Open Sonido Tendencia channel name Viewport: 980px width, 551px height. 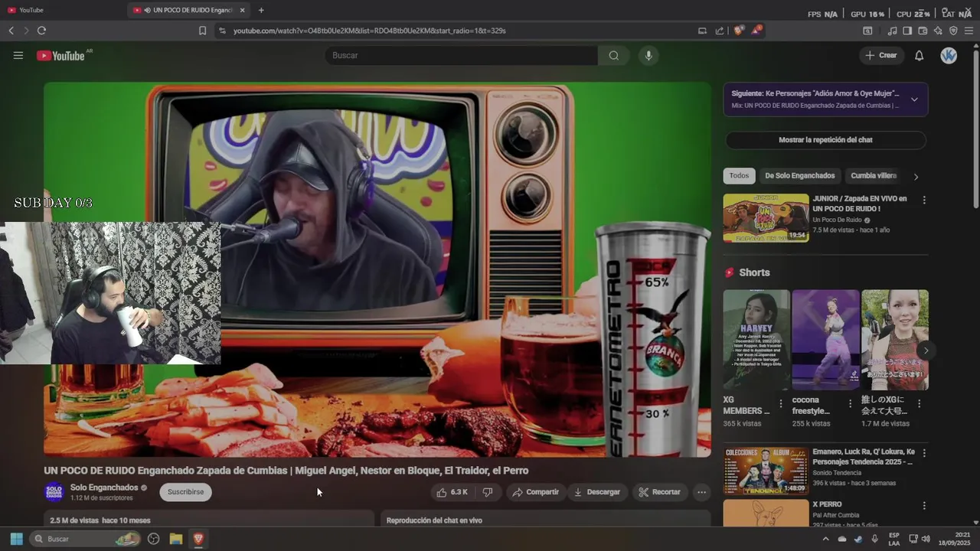(838, 473)
